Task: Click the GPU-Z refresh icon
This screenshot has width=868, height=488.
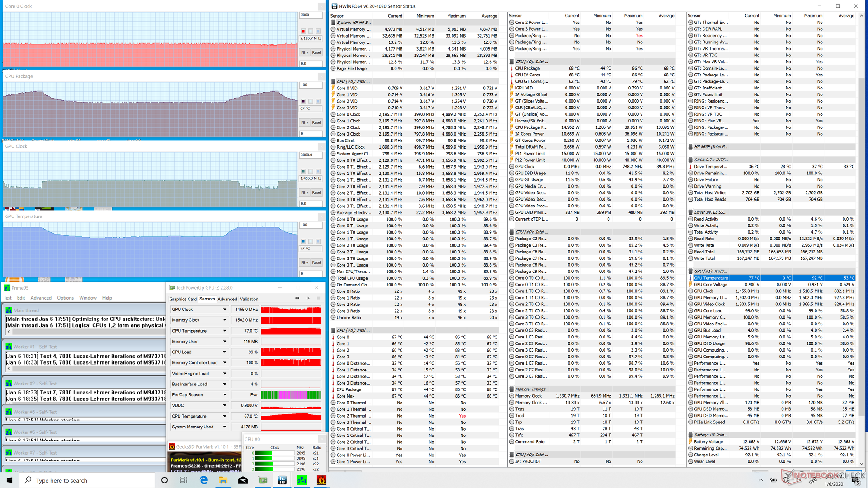Action: [308, 298]
